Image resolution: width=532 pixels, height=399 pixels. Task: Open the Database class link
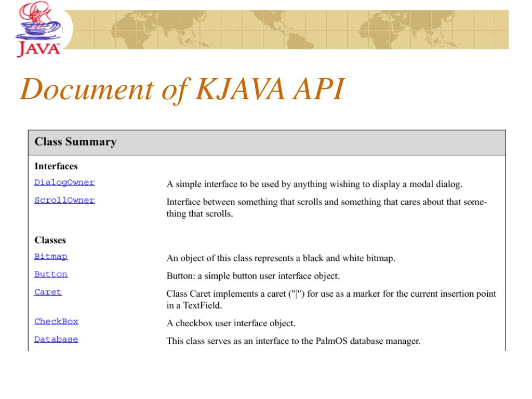[x=56, y=339]
